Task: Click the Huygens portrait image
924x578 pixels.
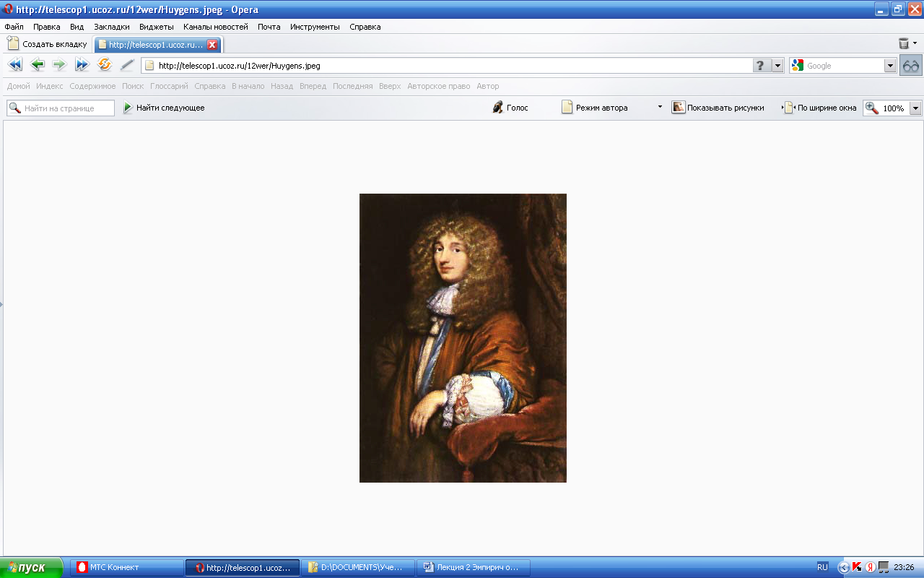Action: [463, 337]
